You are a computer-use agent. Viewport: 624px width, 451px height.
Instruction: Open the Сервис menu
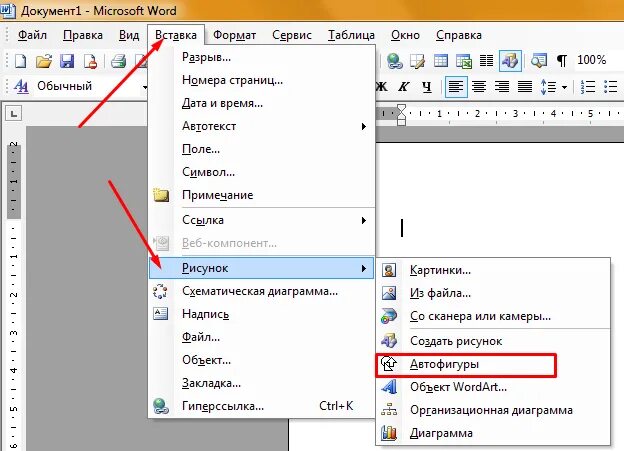tap(292, 35)
